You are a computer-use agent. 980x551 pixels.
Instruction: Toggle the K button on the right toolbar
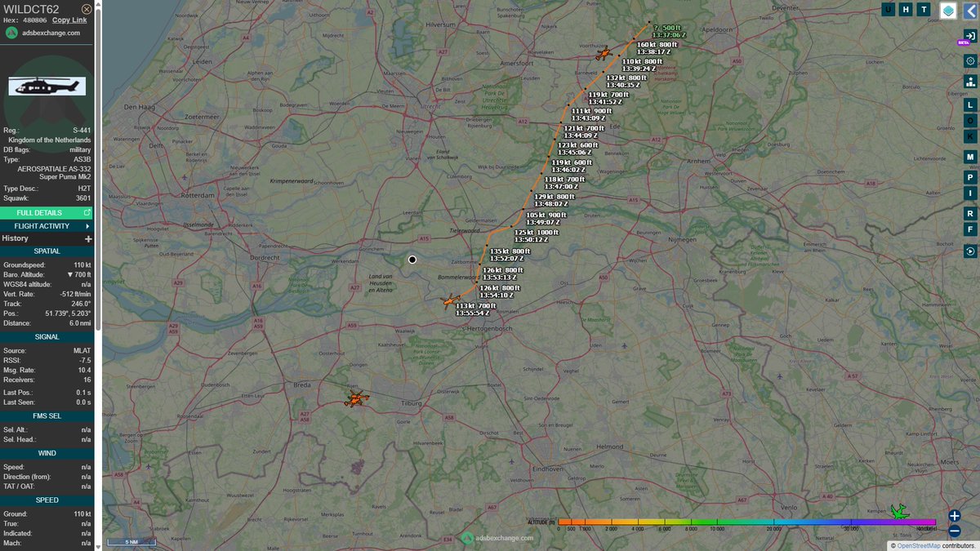[x=970, y=136]
